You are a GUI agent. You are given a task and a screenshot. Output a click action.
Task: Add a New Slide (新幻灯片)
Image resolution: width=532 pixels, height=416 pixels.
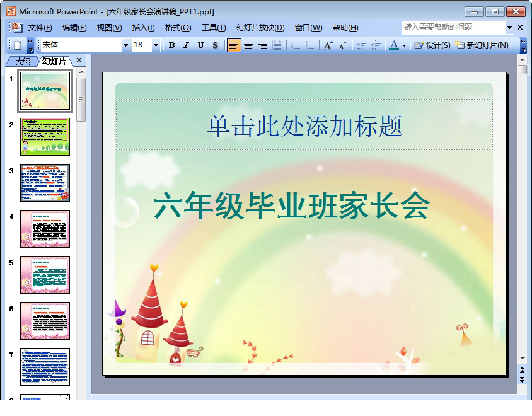tap(482, 45)
